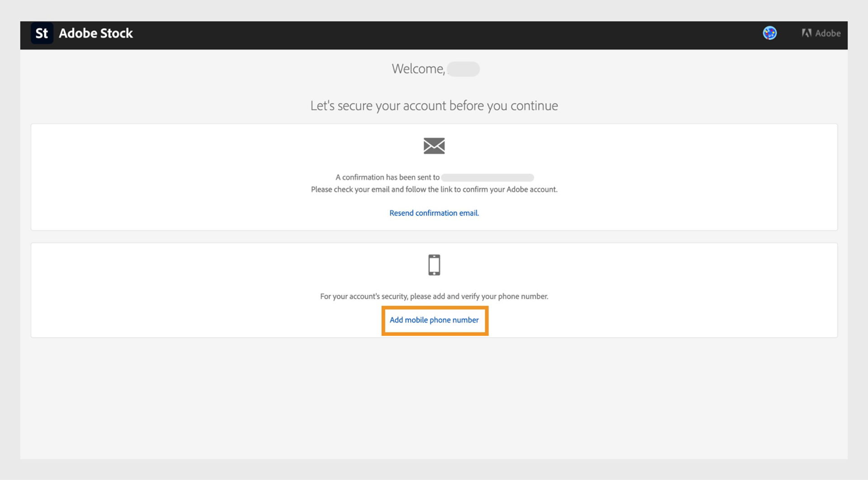The height and width of the screenshot is (480, 868).
Task: Open the user profile avatar menu
Action: pyautogui.click(x=769, y=33)
